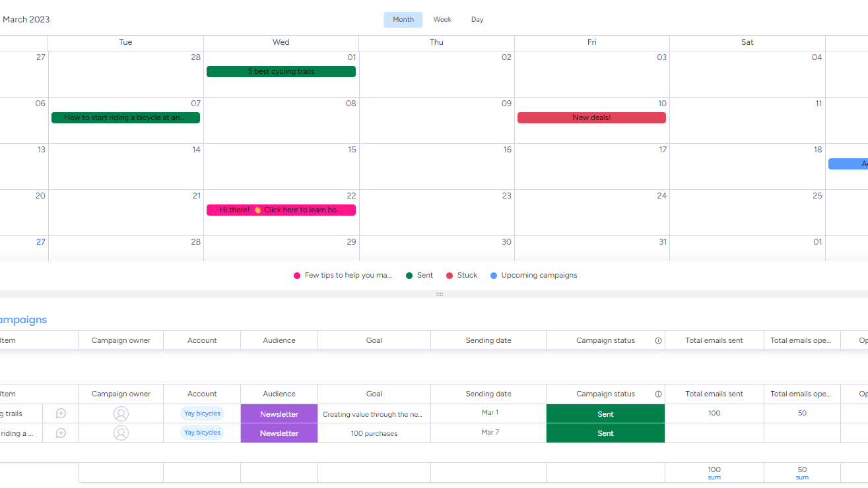The height and width of the screenshot is (488, 868).
Task: Click the 'Hi there!' campaign event on March 22
Action: (x=281, y=210)
